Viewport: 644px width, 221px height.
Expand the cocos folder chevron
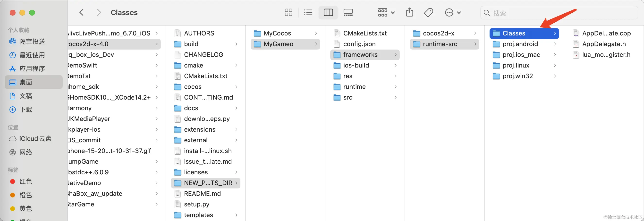(x=236, y=87)
